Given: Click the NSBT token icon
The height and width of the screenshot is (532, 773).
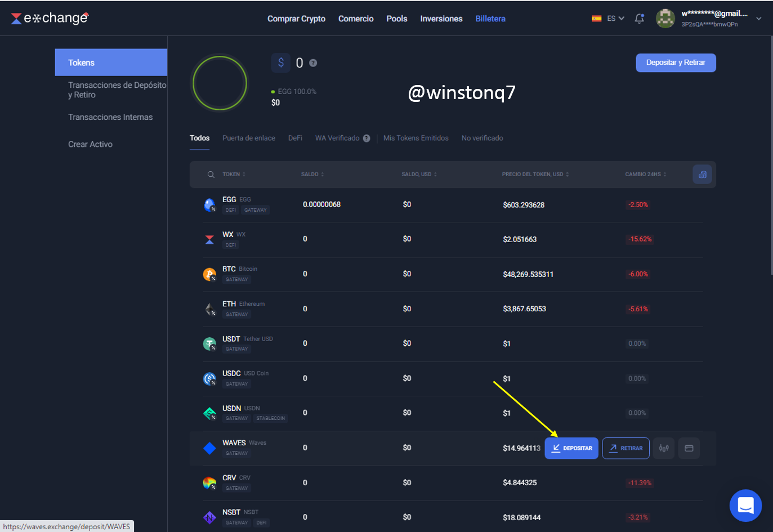Looking at the screenshot, I should [209, 517].
